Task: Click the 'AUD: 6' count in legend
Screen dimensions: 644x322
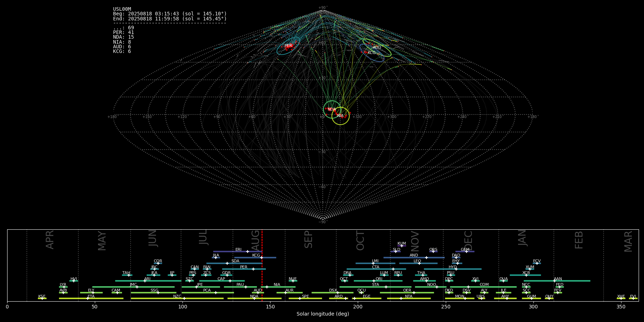Action: (122, 47)
